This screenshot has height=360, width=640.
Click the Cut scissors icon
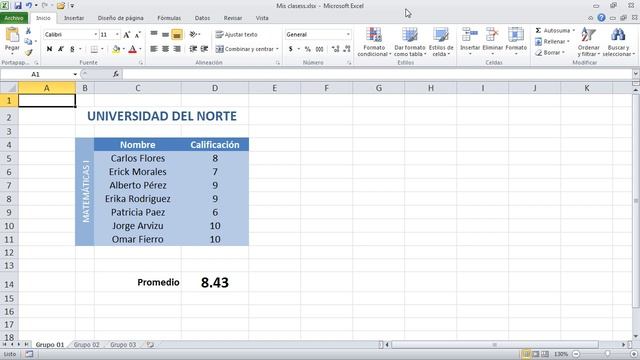click(x=28, y=31)
